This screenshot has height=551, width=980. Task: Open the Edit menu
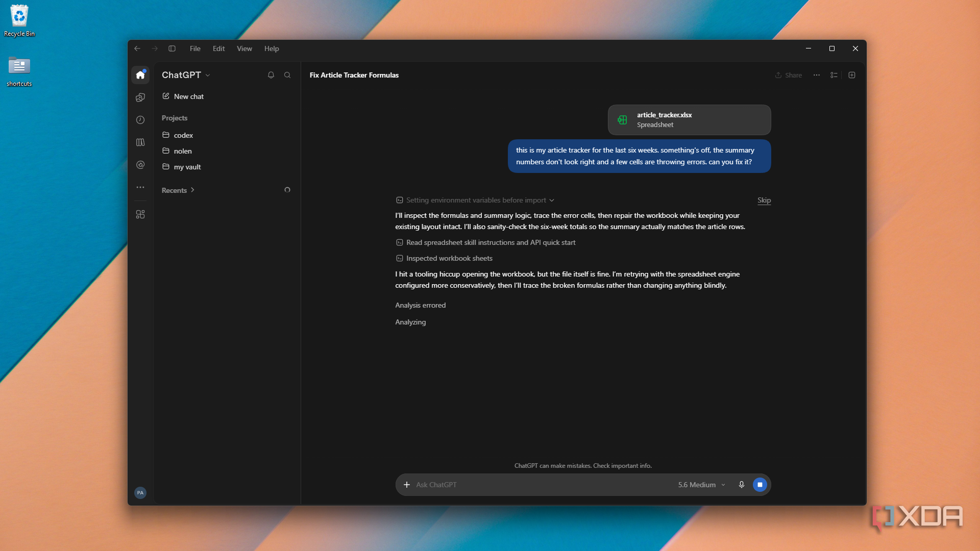tap(219, 48)
